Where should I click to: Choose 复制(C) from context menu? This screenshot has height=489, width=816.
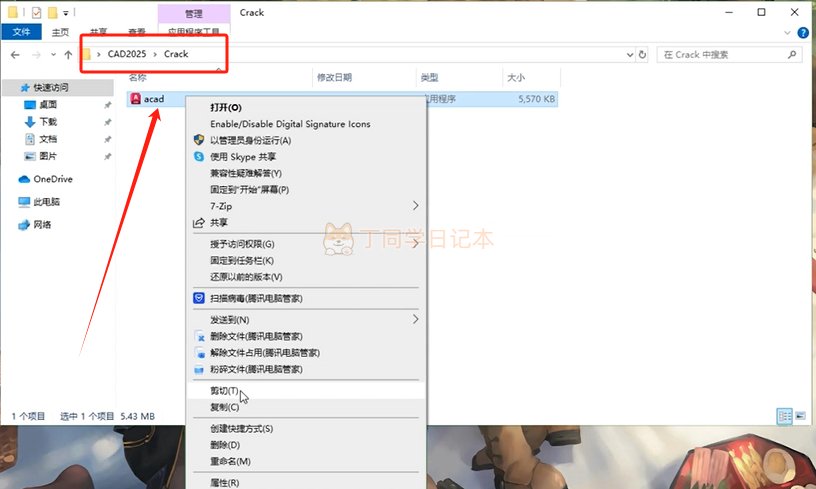point(307,407)
